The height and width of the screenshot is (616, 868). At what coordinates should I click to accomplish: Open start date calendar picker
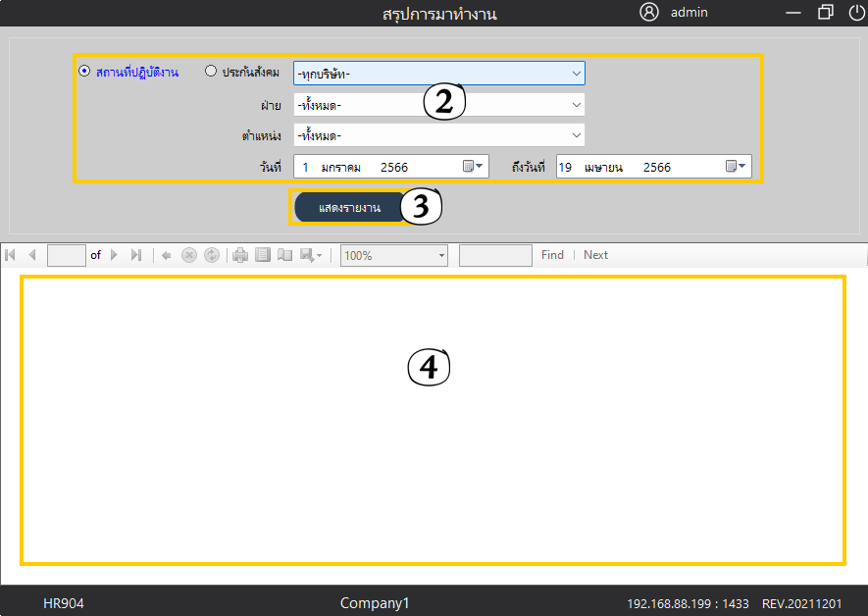[474, 167]
